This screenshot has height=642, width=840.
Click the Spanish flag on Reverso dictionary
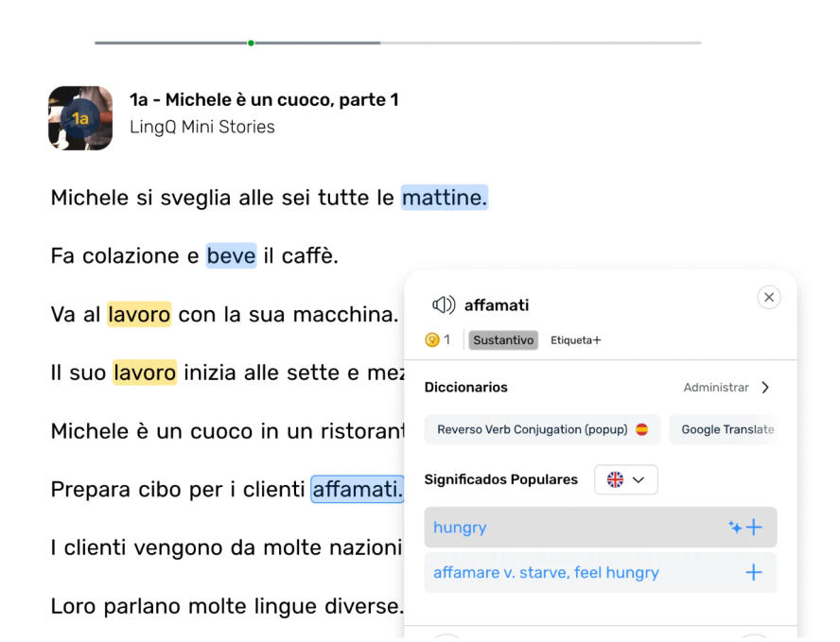pyautogui.click(x=641, y=429)
